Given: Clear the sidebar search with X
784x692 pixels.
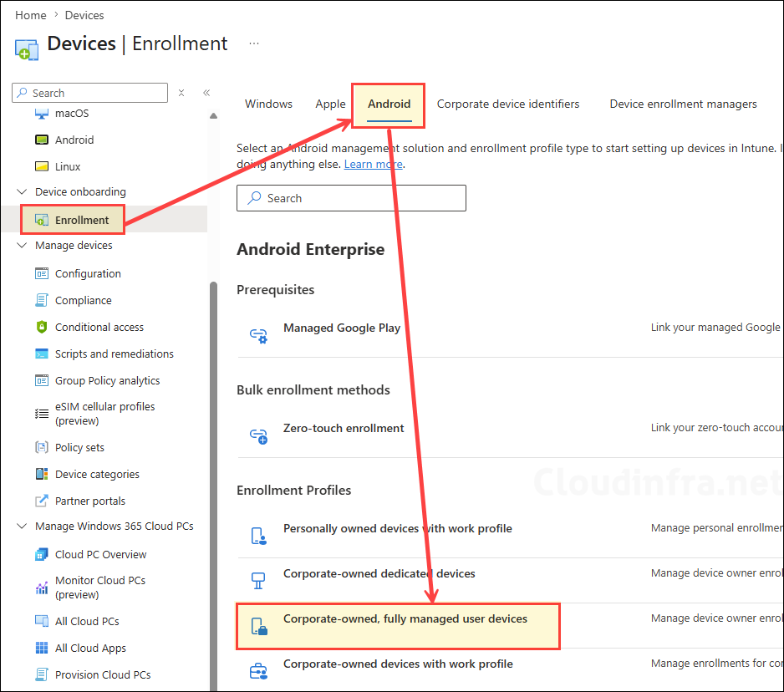Looking at the screenshot, I should 181,93.
